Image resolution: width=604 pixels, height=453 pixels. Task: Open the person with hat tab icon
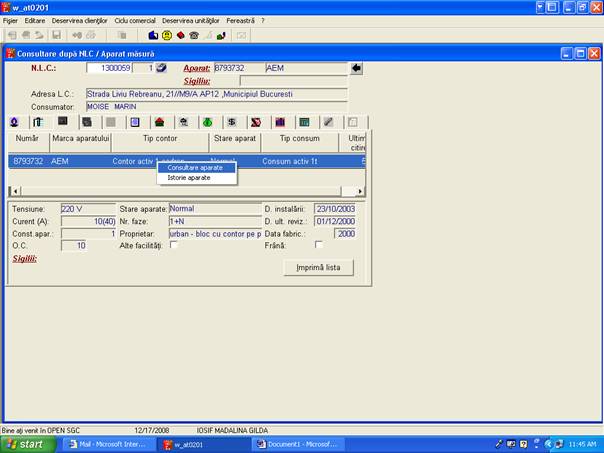(x=184, y=122)
